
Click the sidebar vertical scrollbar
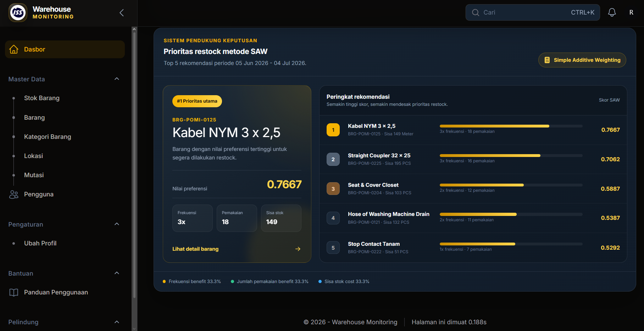[x=134, y=165]
